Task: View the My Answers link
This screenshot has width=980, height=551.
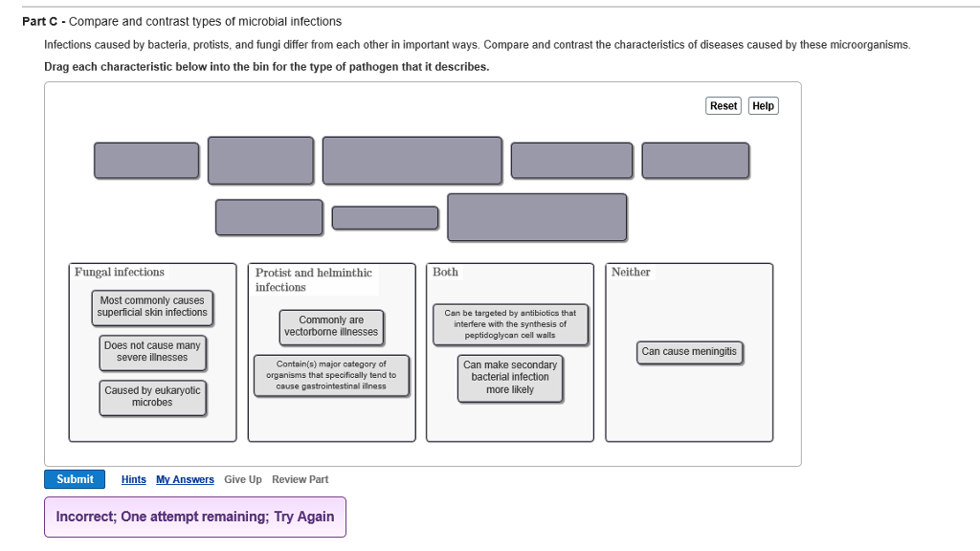Action: pos(185,479)
